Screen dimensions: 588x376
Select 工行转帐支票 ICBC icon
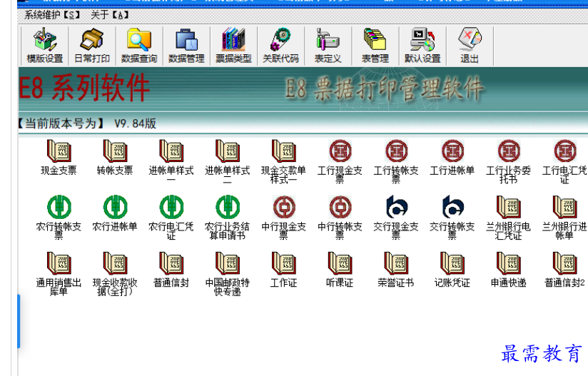[396, 161]
